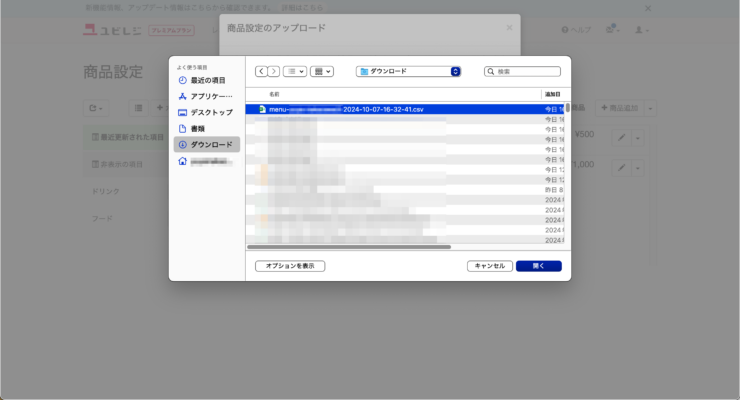Select the home folder in the sidebar
740x400 pixels.
pyautogui.click(x=207, y=161)
